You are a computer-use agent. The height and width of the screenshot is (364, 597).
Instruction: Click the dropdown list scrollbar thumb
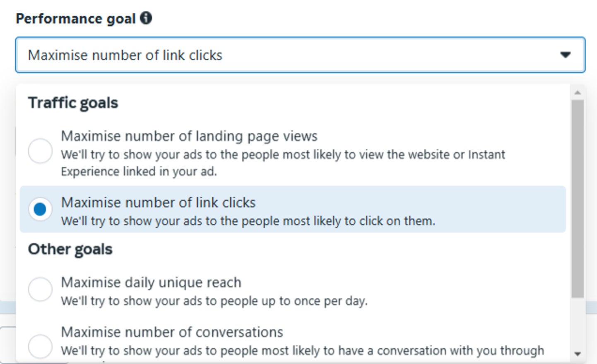point(578,199)
